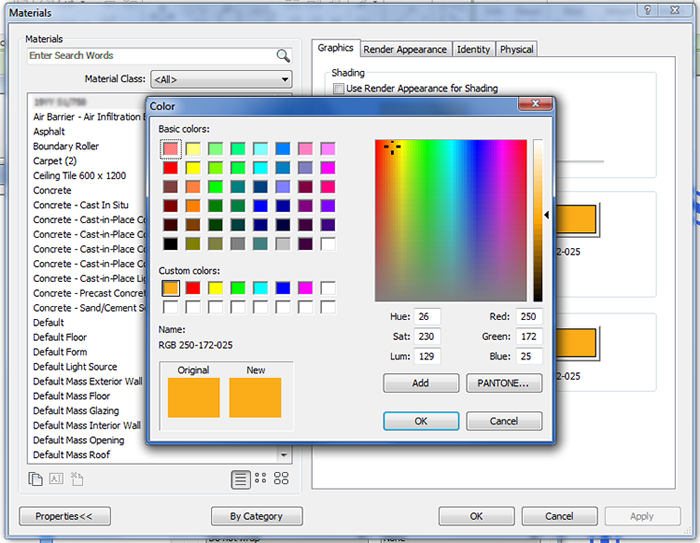Confirm the Color dialog with OK
Viewport: 700px width, 543px height.
[x=421, y=421]
